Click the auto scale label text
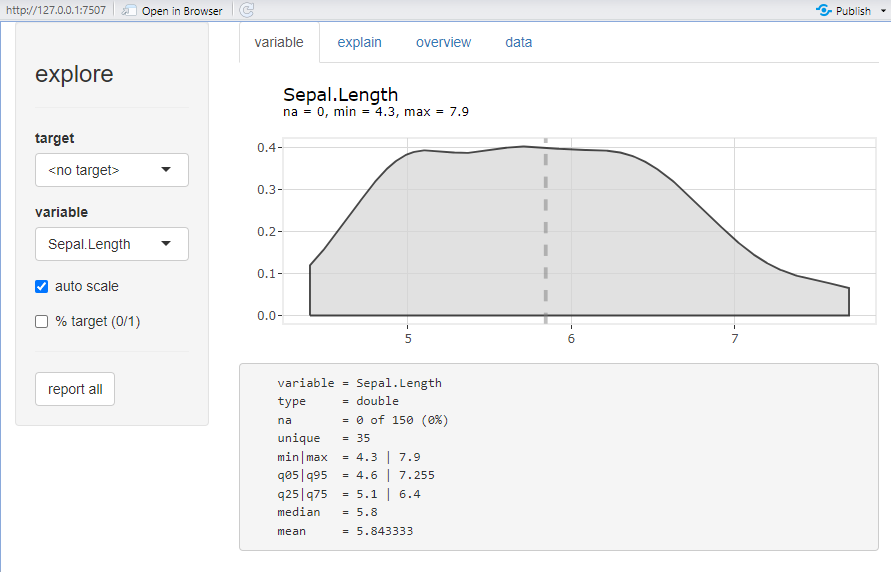Image resolution: width=891 pixels, height=572 pixels. (87, 286)
